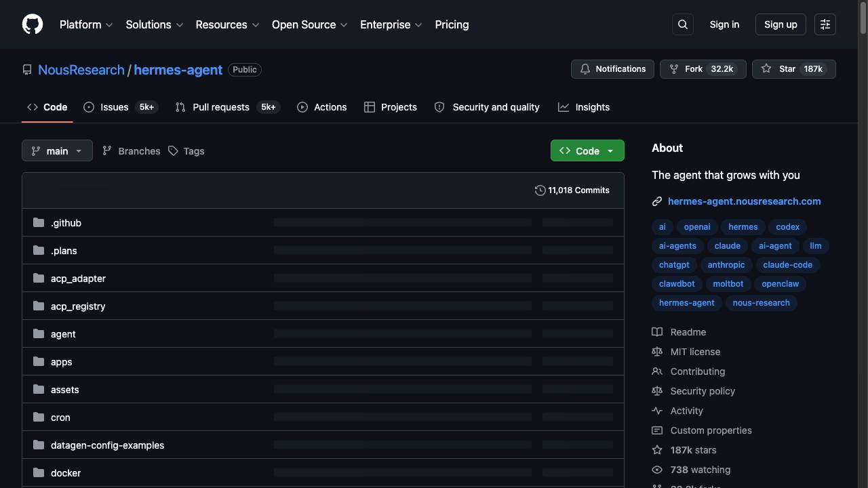The height and width of the screenshot is (488, 868).
Task: Click the .github folder icon
Action: coord(39,222)
